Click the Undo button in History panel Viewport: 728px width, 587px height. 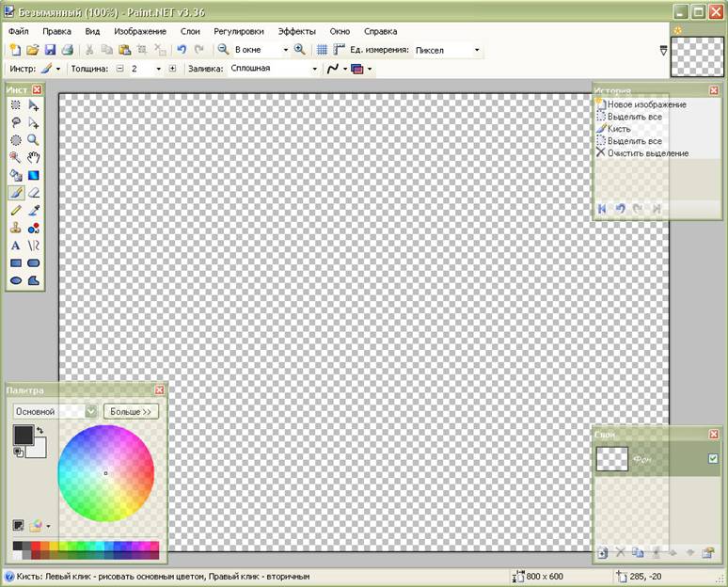pos(620,209)
